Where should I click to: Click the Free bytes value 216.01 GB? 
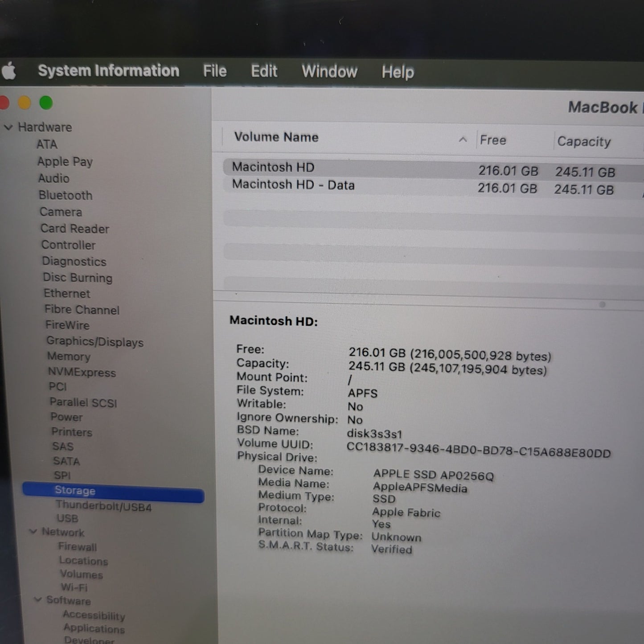(450, 354)
